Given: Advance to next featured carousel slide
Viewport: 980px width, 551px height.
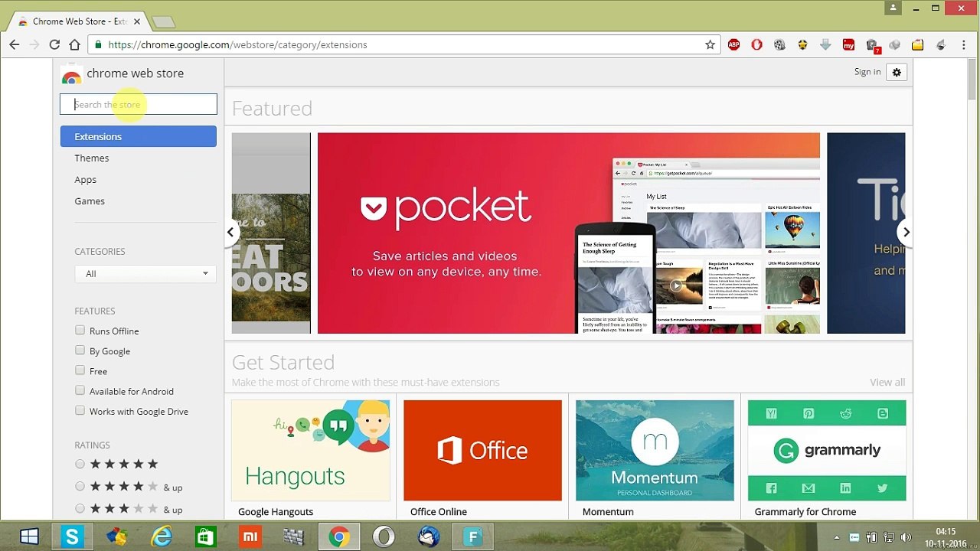Looking at the screenshot, I should pos(906,232).
